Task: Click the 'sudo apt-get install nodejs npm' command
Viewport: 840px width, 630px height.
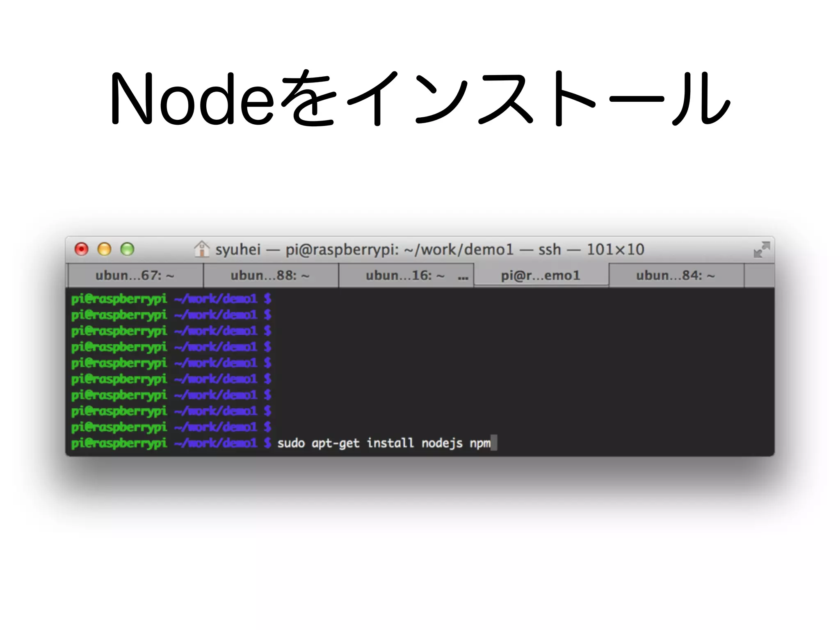Action: [384, 443]
